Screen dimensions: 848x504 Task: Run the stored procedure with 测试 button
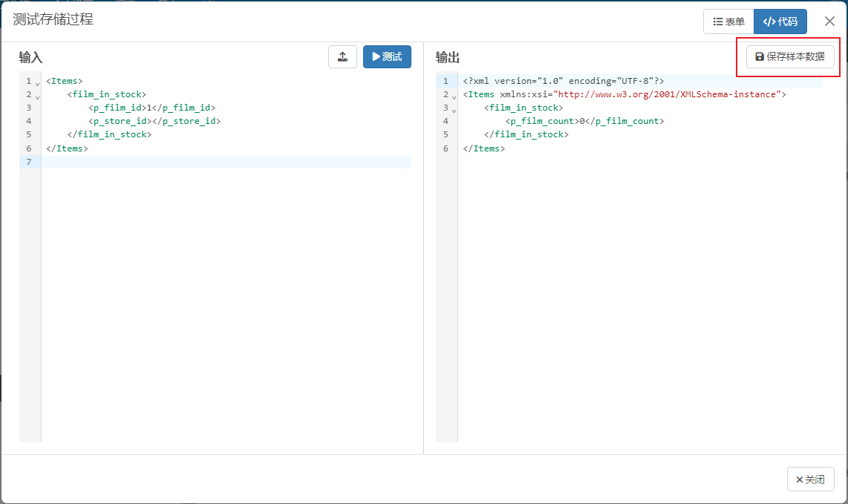click(x=387, y=57)
